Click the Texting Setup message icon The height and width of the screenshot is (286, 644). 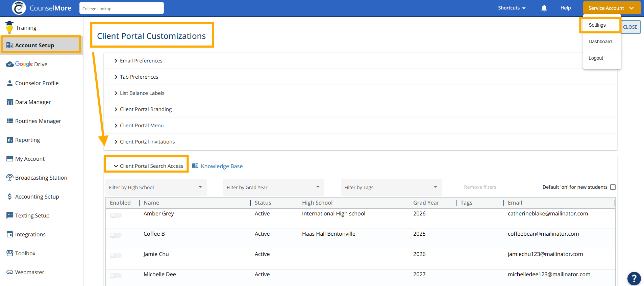click(10, 215)
